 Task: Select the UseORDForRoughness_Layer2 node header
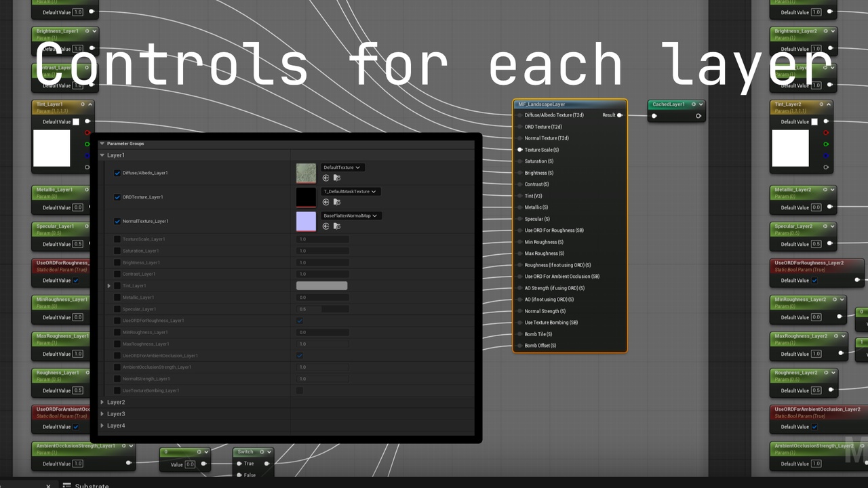click(x=816, y=266)
